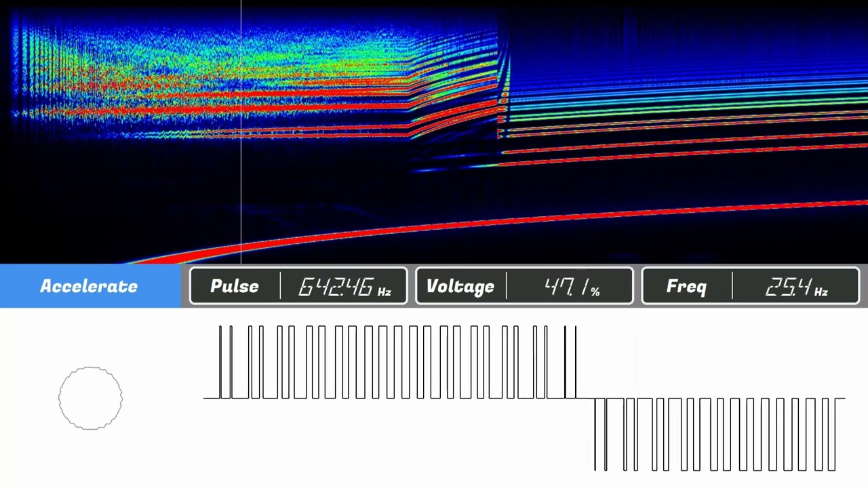This screenshot has height=488, width=868.
Task: Click the positive PWM pulse train
Action: pyautogui.click(x=397, y=362)
